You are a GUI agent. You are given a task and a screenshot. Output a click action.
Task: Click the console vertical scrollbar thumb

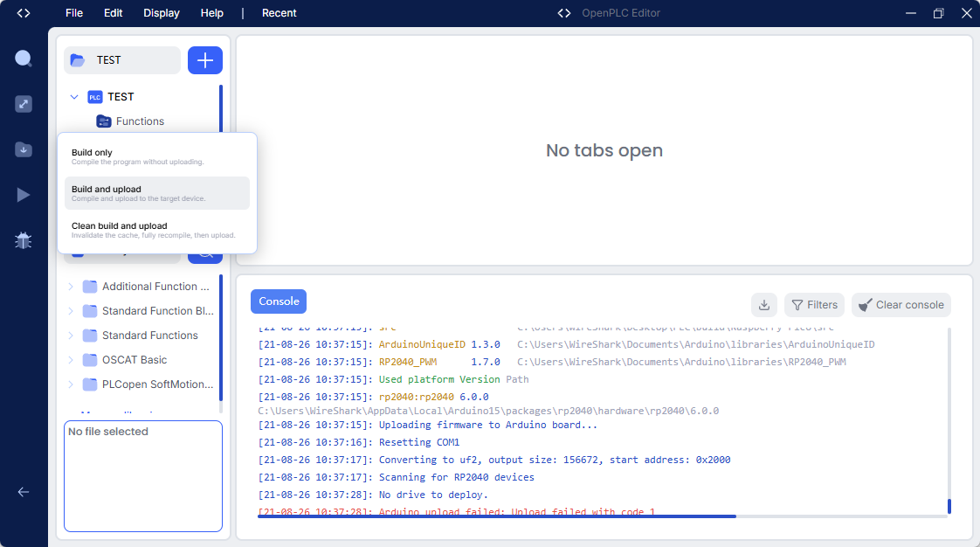949,506
